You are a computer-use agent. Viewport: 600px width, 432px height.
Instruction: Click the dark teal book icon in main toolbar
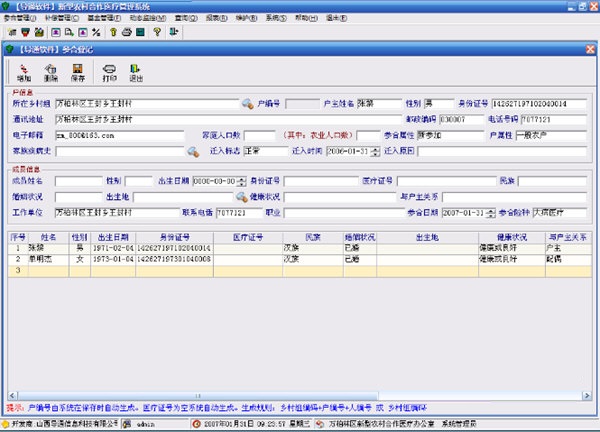(x=140, y=33)
